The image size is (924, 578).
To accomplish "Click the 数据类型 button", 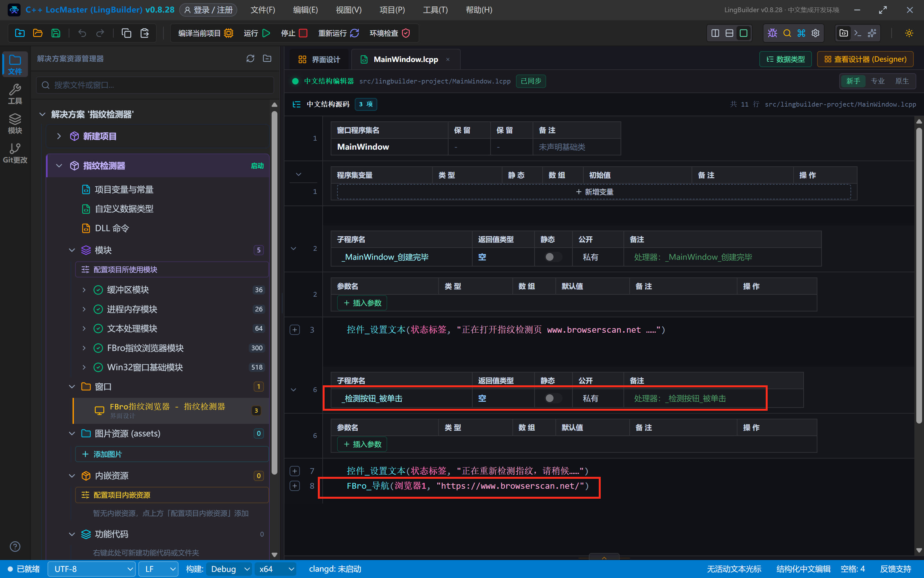I will (785, 59).
